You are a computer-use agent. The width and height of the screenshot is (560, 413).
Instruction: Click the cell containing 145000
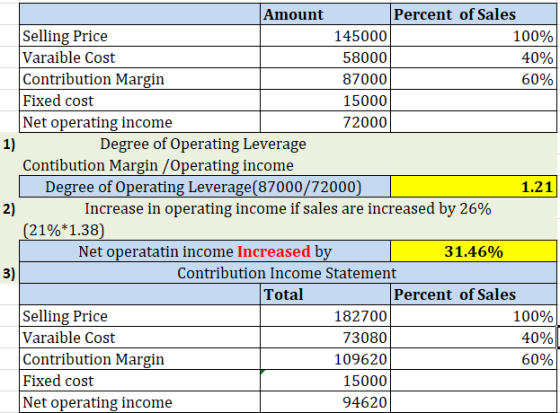click(325, 36)
